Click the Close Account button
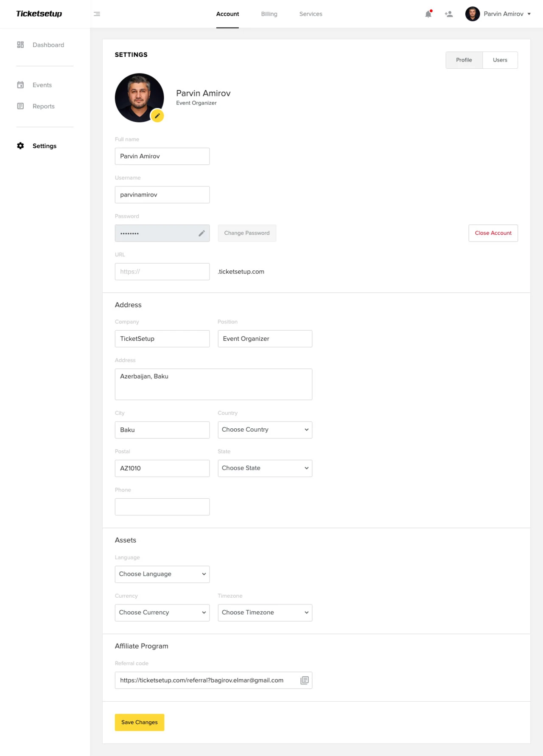 [x=493, y=233]
